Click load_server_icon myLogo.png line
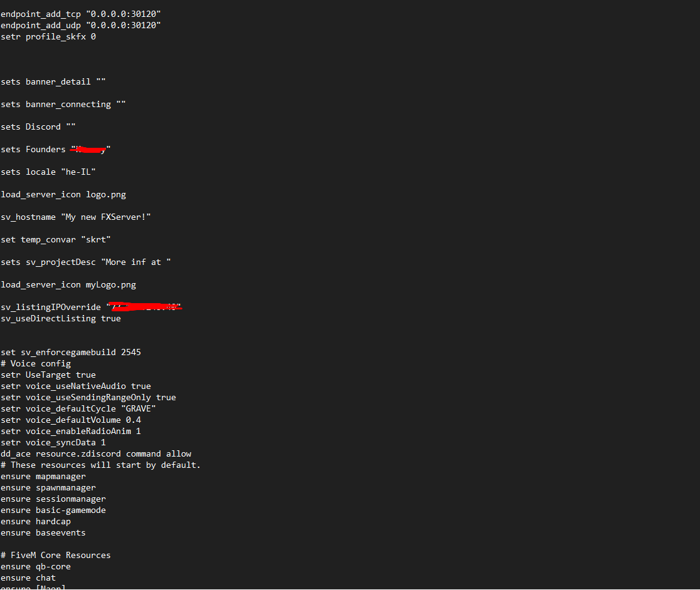The width and height of the screenshot is (700, 590). [68, 285]
